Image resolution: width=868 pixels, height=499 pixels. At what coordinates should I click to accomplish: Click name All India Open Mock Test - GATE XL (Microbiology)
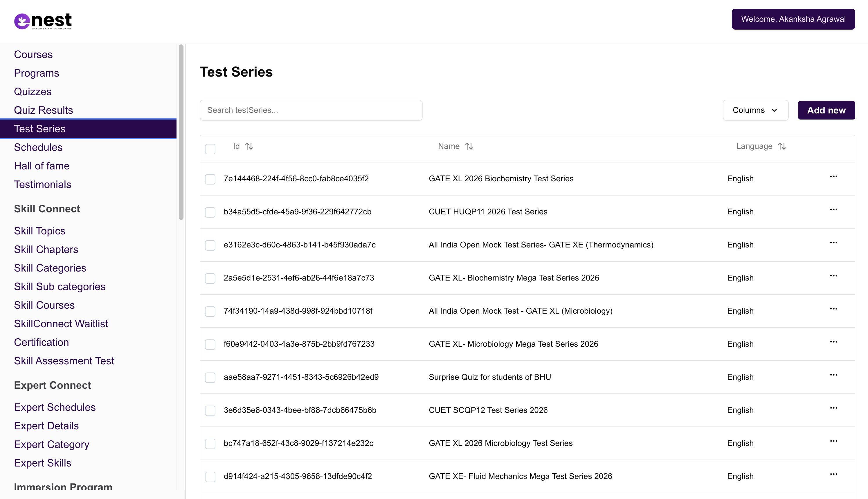521,311
